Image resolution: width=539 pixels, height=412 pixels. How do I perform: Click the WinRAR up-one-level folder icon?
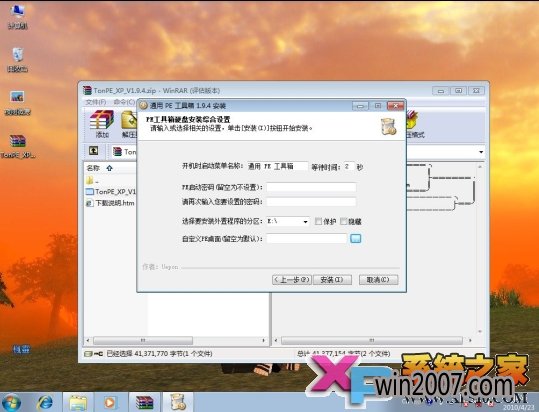[x=94, y=151]
